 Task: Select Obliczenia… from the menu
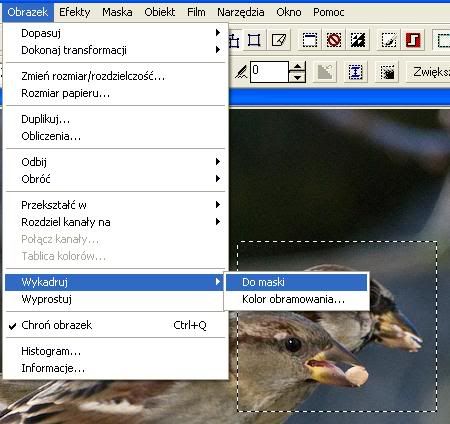(115, 136)
